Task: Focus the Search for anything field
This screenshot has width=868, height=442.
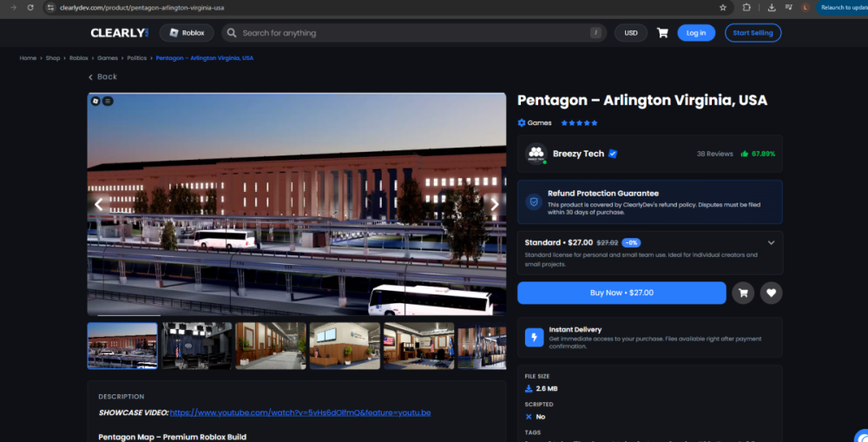Action: tap(414, 33)
